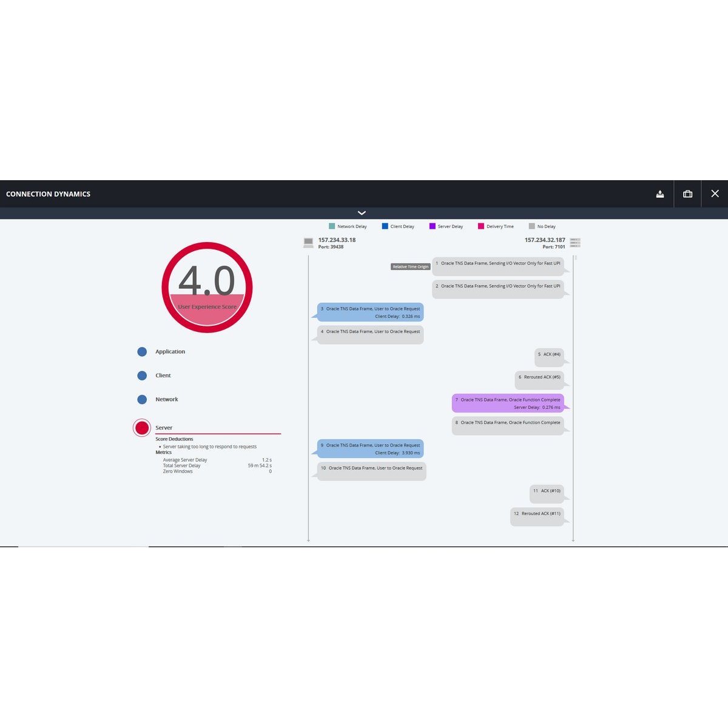
Task: Click the server rack icon
Action: coord(575,243)
